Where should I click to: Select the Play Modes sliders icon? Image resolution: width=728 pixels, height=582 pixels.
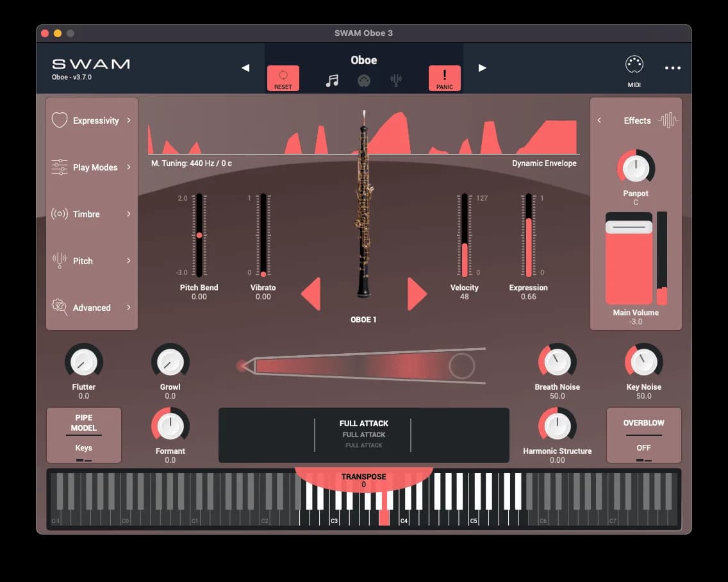click(x=58, y=167)
